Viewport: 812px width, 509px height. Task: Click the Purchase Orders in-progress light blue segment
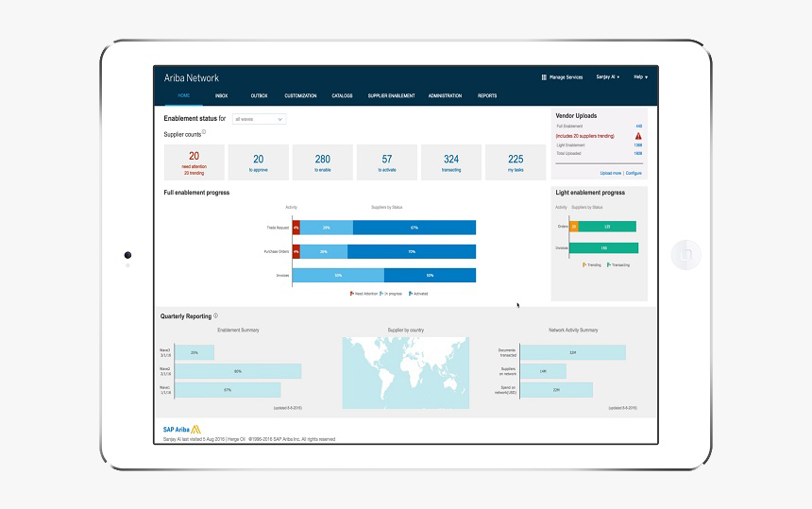(324, 251)
